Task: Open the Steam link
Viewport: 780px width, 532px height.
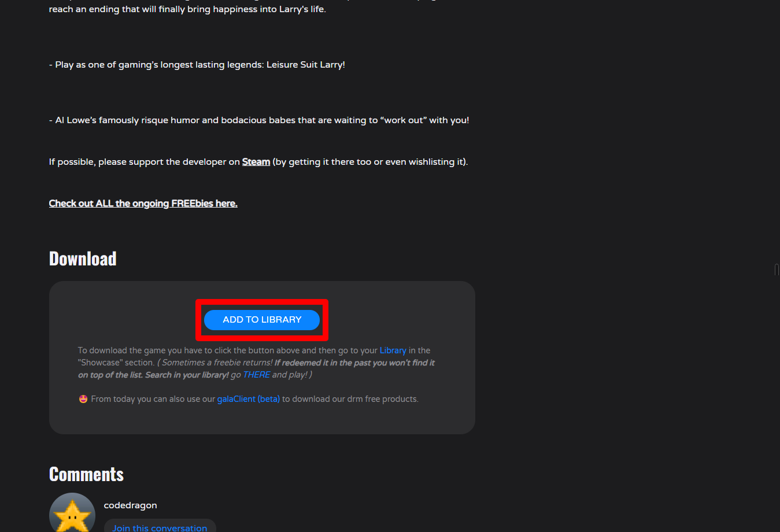Action: (x=256, y=162)
